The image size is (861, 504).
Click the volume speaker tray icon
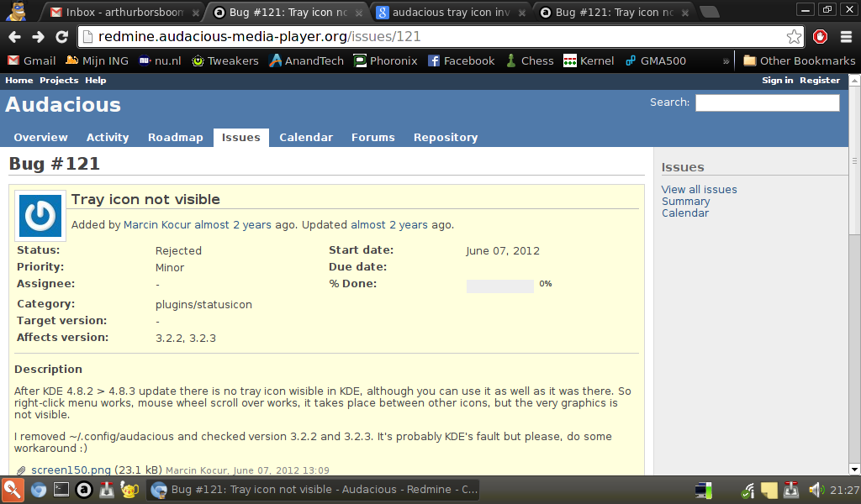pos(816,490)
